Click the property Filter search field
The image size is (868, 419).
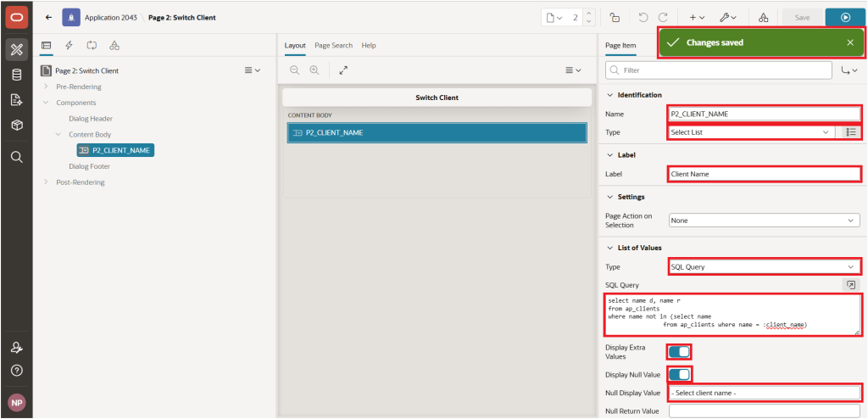click(x=719, y=70)
